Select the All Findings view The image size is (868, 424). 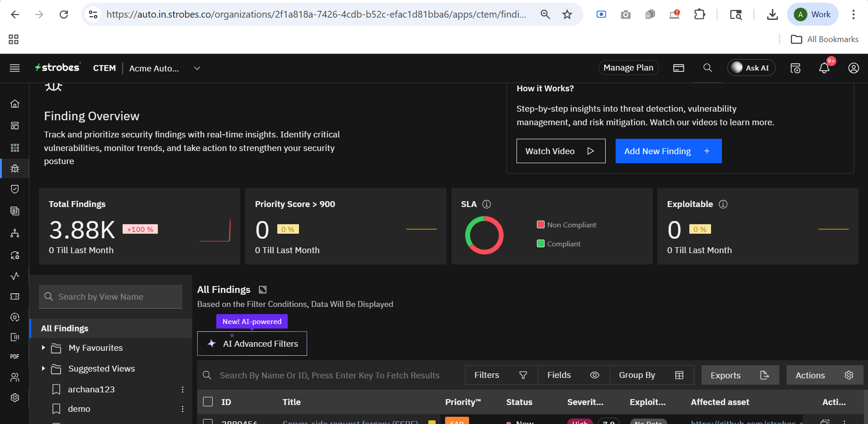[x=65, y=329]
